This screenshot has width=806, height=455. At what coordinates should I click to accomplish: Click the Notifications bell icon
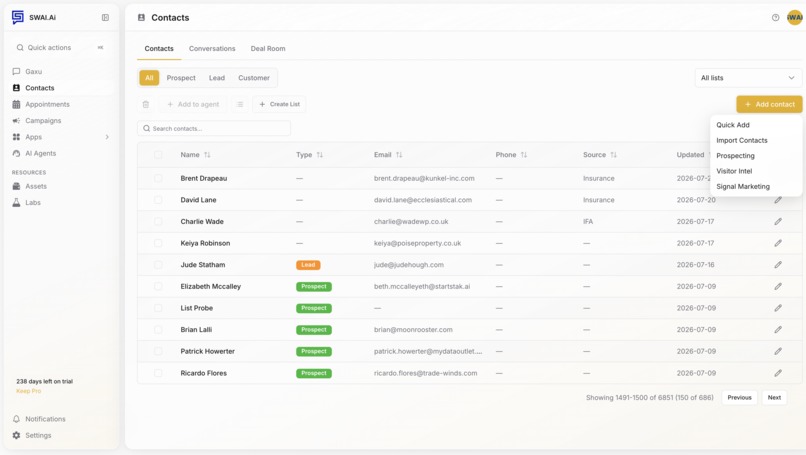pos(16,419)
